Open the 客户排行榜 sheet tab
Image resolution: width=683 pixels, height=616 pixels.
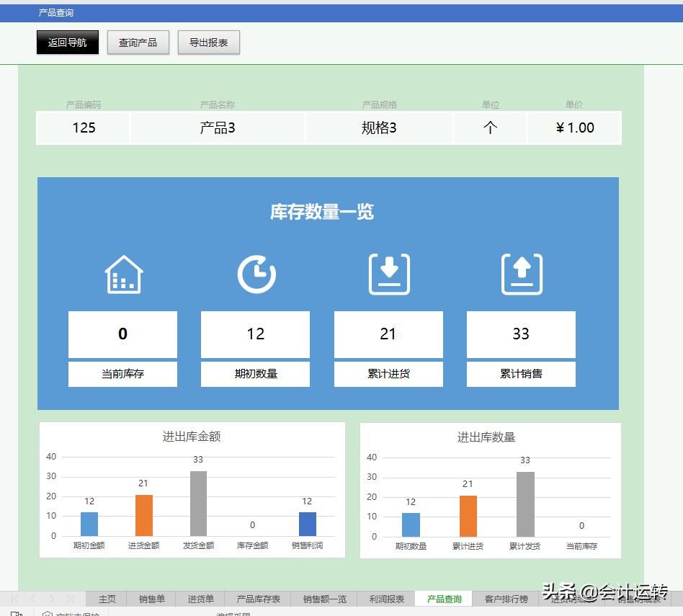506,599
